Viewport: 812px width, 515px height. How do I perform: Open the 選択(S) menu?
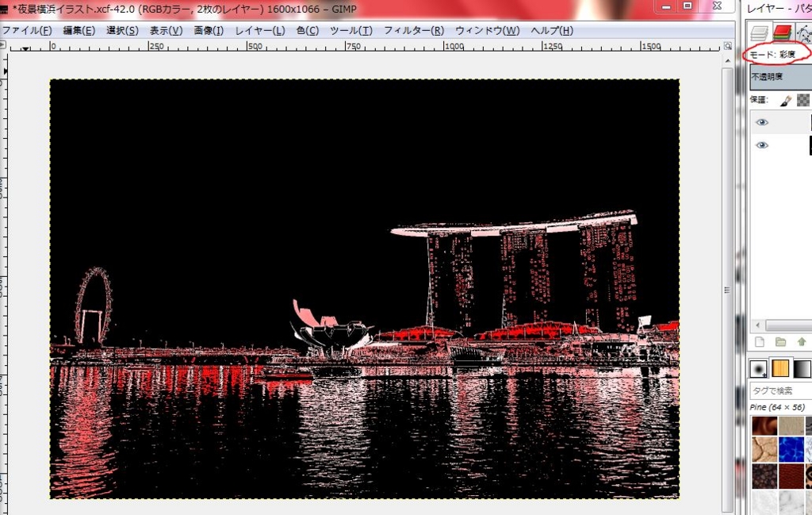pos(122,31)
